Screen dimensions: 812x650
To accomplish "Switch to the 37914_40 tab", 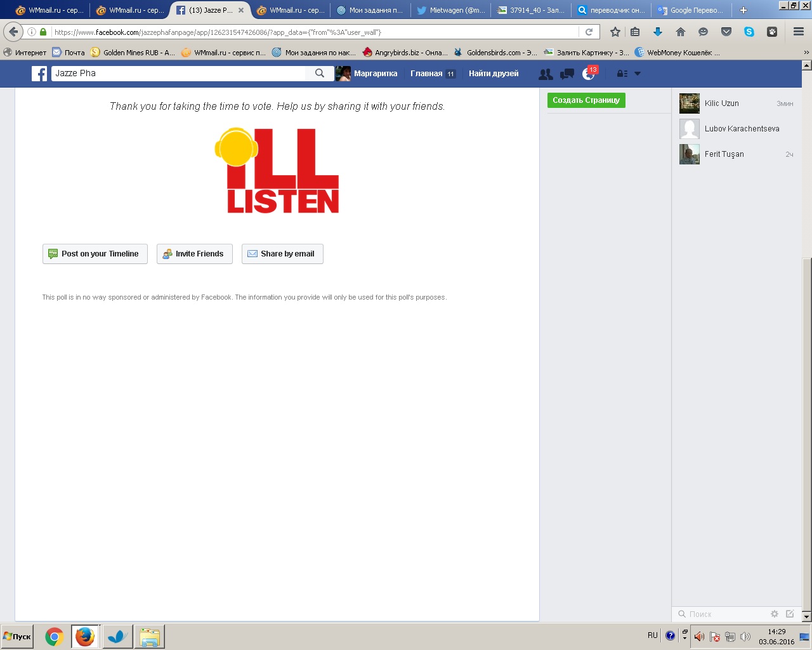I will [x=531, y=10].
